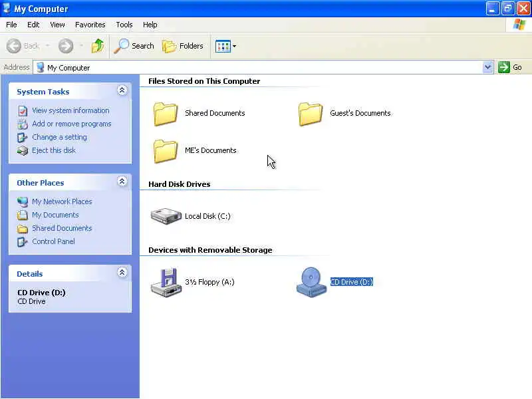Click the ME's Documents label text
The height and width of the screenshot is (399, 532).
click(211, 150)
